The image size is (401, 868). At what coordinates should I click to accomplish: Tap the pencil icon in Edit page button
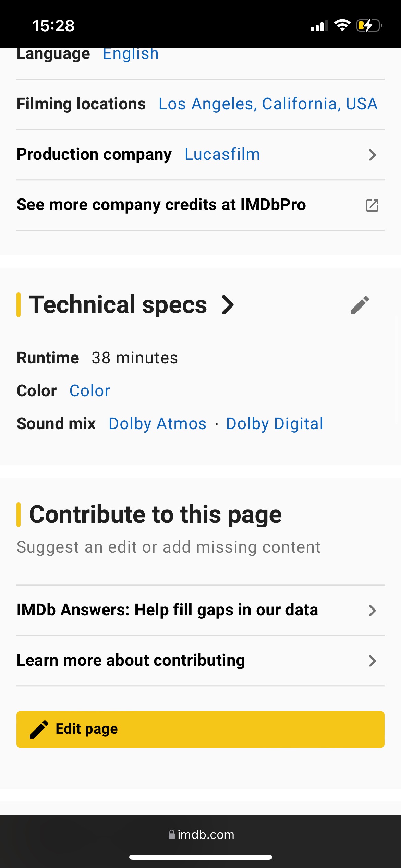[x=39, y=729]
